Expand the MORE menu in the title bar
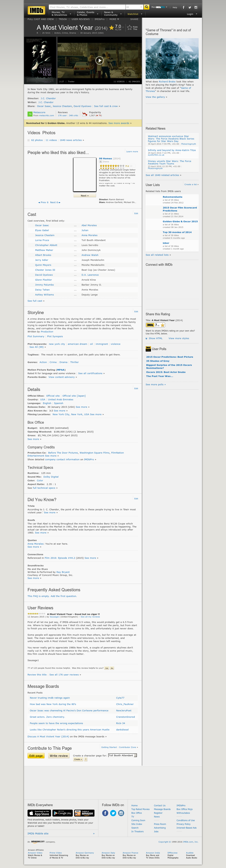 click(114, 19)
